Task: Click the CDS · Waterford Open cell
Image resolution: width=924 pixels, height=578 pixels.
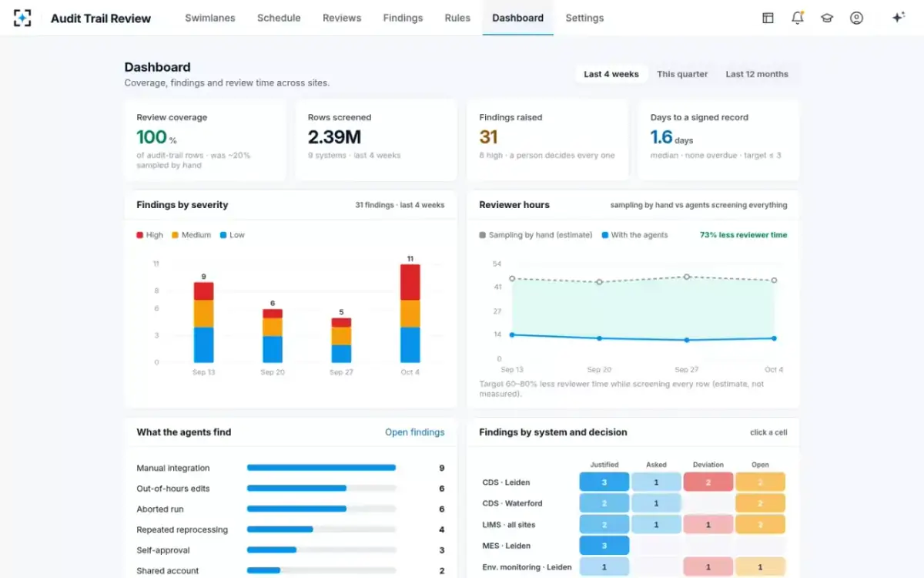Action: pos(760,503)
